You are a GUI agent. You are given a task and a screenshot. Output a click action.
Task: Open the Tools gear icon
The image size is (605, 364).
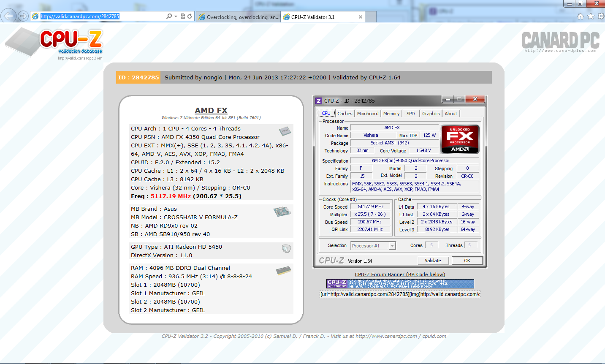[x=601, y=16]
